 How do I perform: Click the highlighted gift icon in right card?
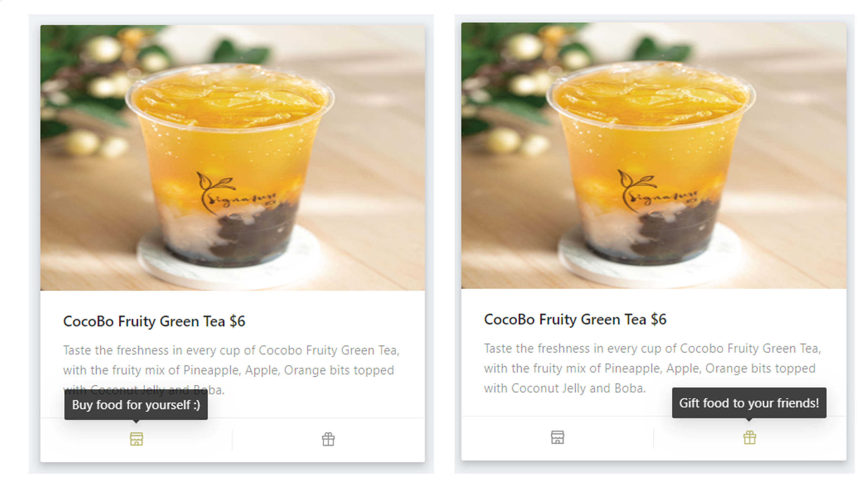pyautogui.click(x=749, y=438)
